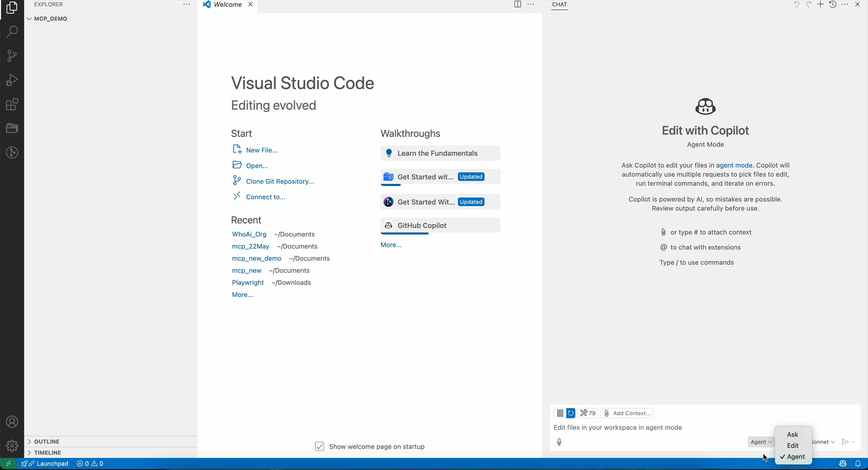Collapse the MCP_DEMO folder tree
This screenshot has height=470, width=868.
pyautogui.click(x=51, y=19)
